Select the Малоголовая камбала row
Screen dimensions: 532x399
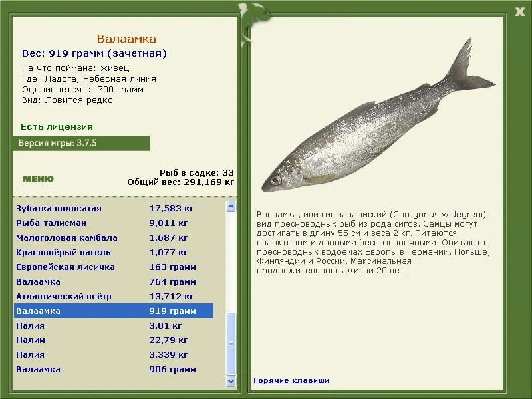[114, 238]
